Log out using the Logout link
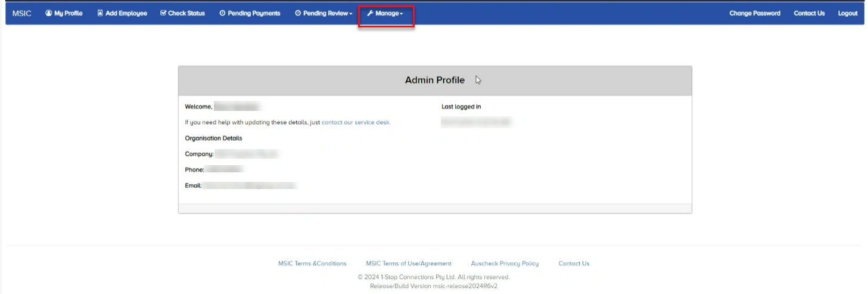 click(847, 13)
